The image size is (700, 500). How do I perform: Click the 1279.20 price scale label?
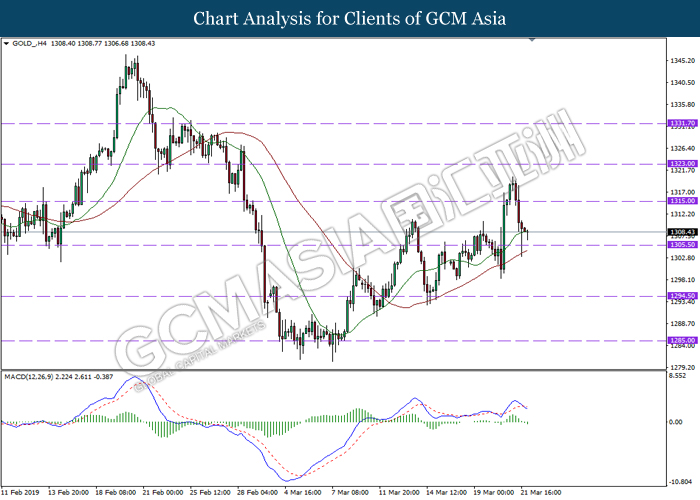(683, 367)
